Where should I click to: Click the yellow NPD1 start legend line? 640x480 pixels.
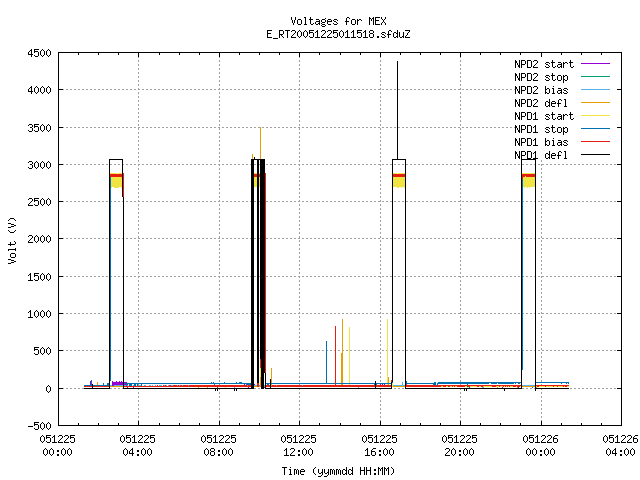595,116
